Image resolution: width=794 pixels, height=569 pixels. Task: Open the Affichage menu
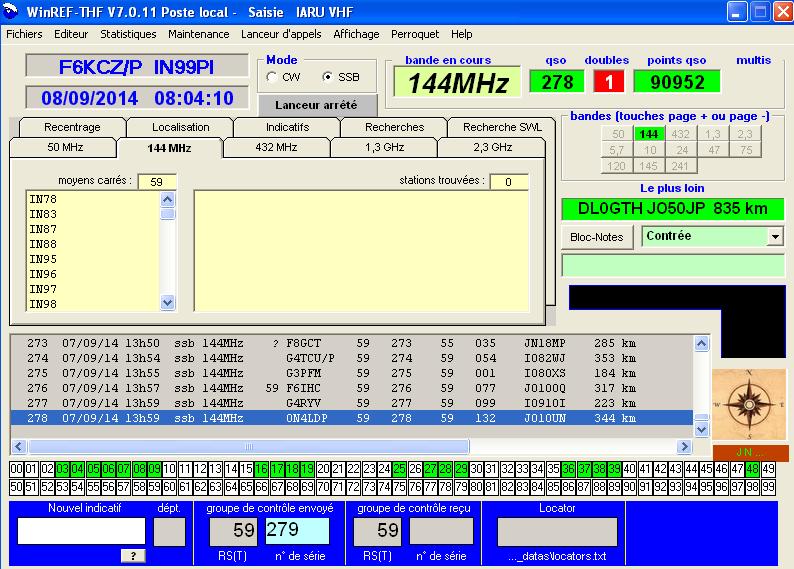(356, 34)
